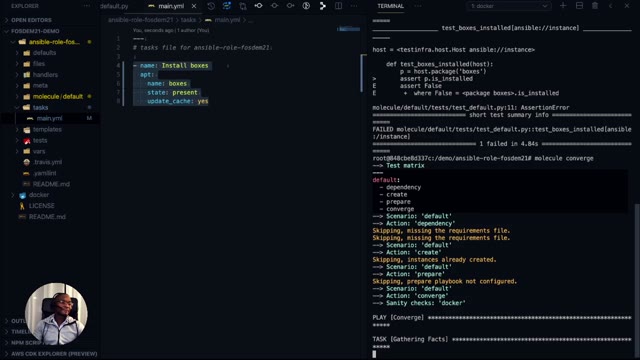Click the chevron left of the terminal close icon

click(x=611, y=6)
